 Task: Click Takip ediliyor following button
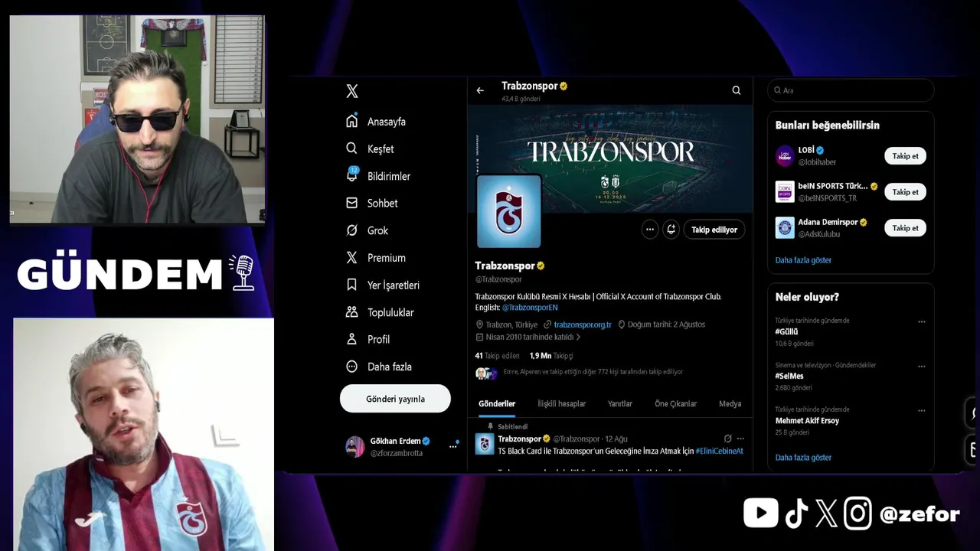click(714, 230)
